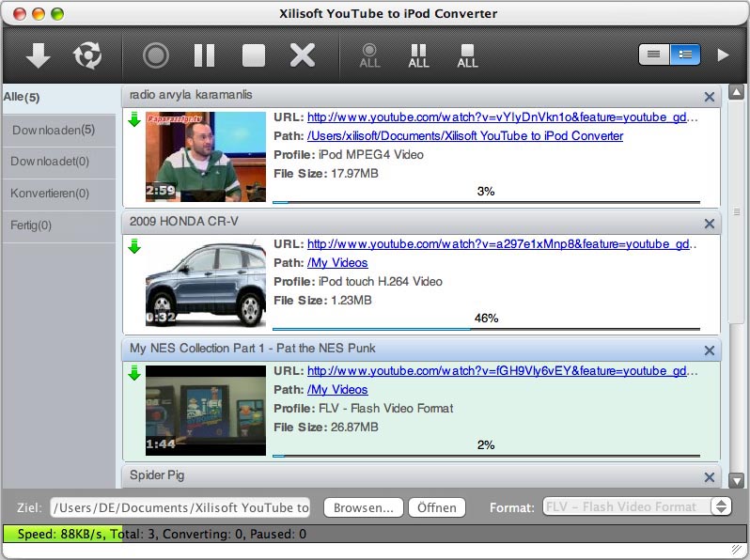
Task: Click the 2% progress bar of NES task
Action: [x=486, y=456]
